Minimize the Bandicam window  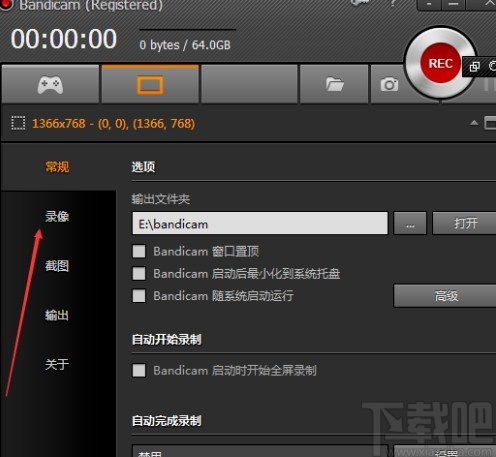tap(453, 4)
